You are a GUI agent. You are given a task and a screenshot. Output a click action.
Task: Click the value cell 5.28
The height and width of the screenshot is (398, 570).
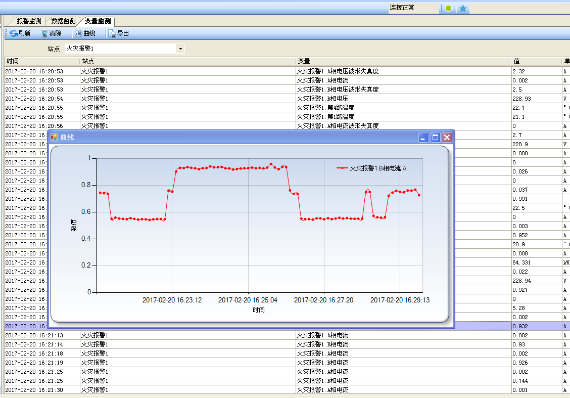pyautogui.click(x=537, y=308)
